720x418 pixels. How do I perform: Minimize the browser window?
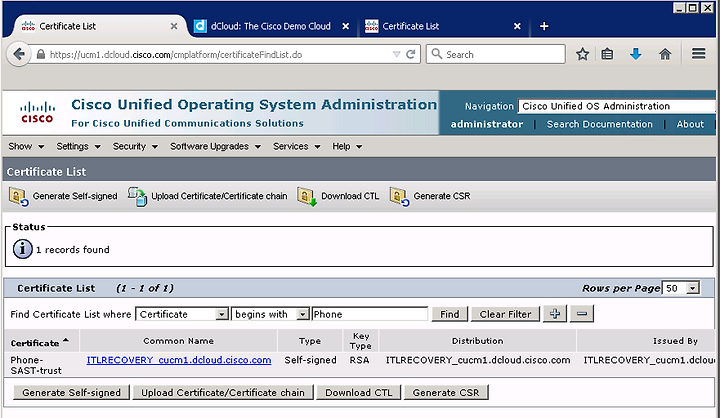click(x=680, y=8)
